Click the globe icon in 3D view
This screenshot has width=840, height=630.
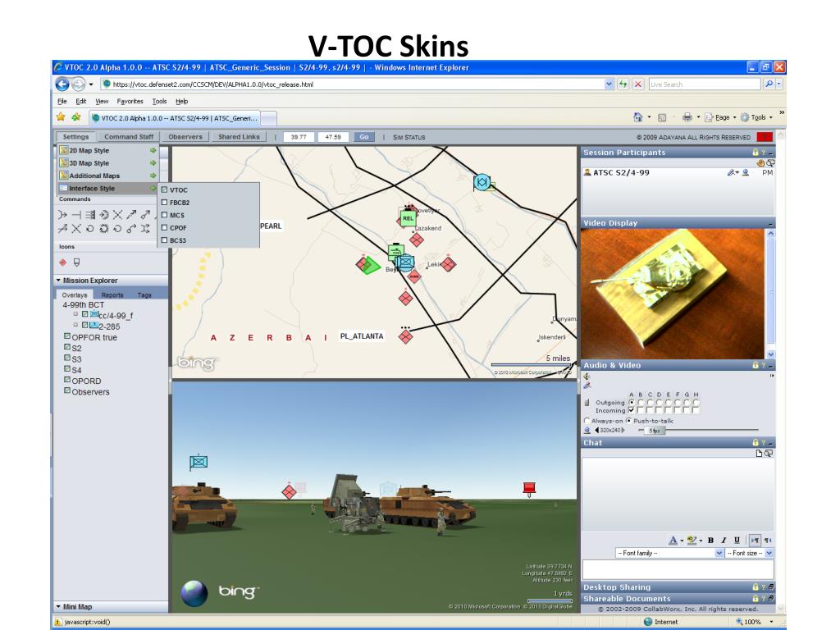[194, 593]
